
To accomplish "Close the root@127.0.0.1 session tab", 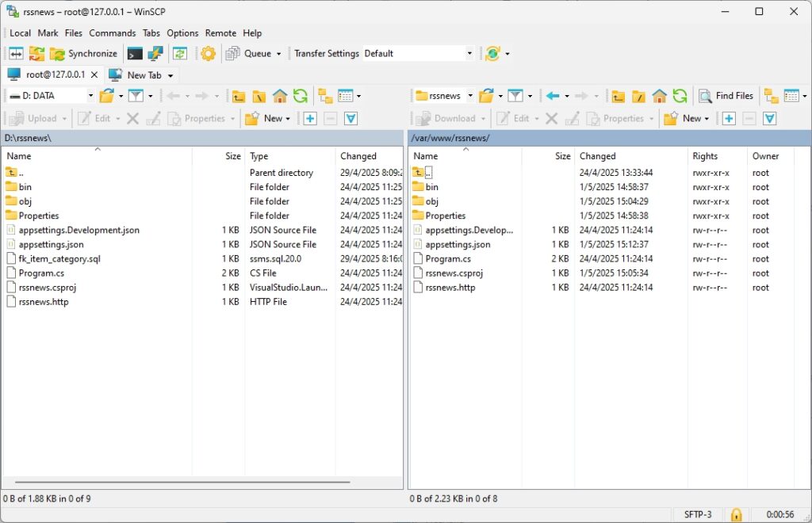I will click(x=94, y=74).
